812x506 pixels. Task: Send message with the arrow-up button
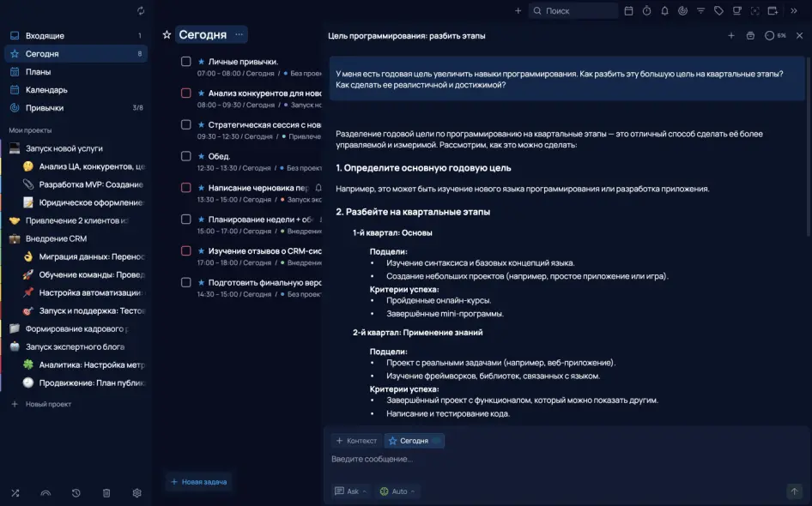[794, 491]
